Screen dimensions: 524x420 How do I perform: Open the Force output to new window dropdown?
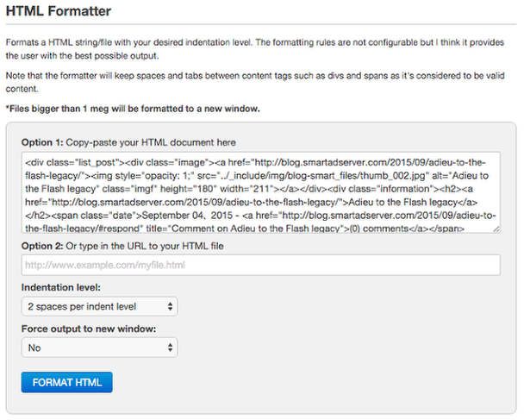(x=98, y=348)
